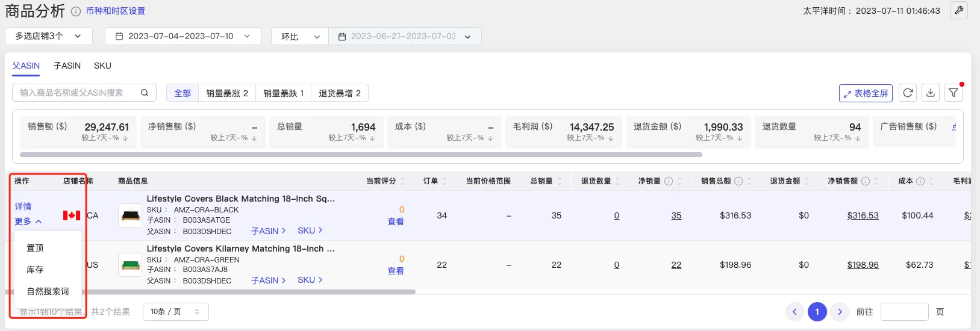Sort by 当前评分 column arrows
Image resolution: width=980 pixels, height=331 pixels.
tap(402, 181)
